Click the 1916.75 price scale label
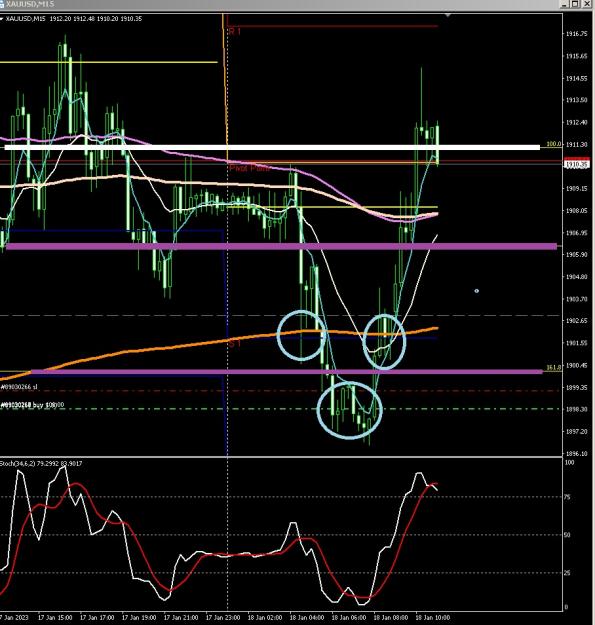Viewport: 595px width, 625px height. click(x=577, y=34)
